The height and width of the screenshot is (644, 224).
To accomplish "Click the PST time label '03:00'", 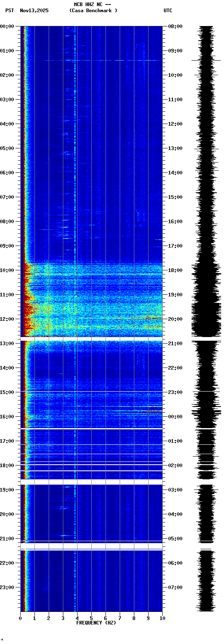I will [7, 100].
